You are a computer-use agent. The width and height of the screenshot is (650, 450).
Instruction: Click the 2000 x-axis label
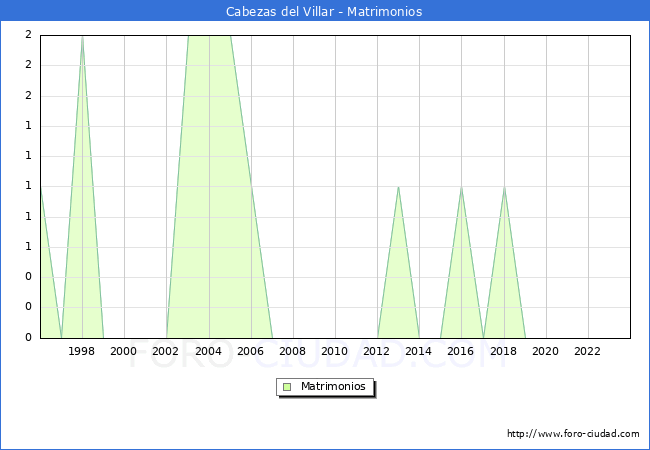[x=124, y=351]
